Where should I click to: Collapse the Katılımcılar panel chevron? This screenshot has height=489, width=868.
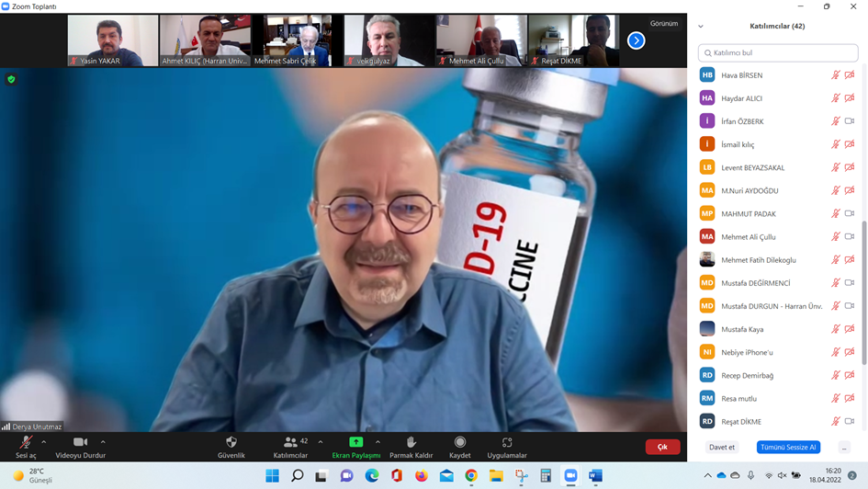coord(701,27)
